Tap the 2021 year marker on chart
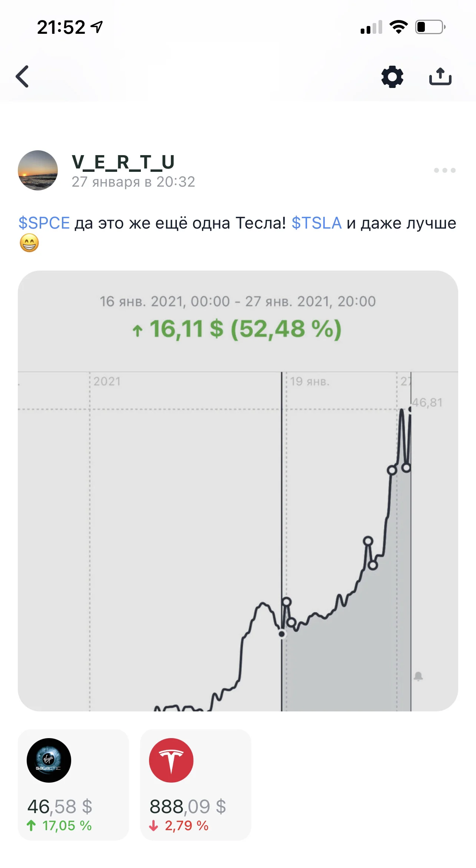The image size is (476, 868). point(107,381)
